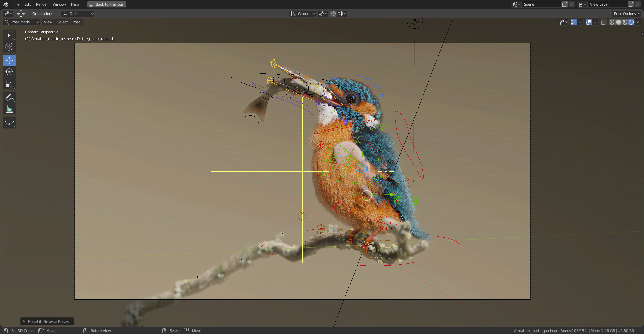Screen dimensions: 644x334
Task: Switch to wireframe viewport shading
Action: (x=612, y=22)
